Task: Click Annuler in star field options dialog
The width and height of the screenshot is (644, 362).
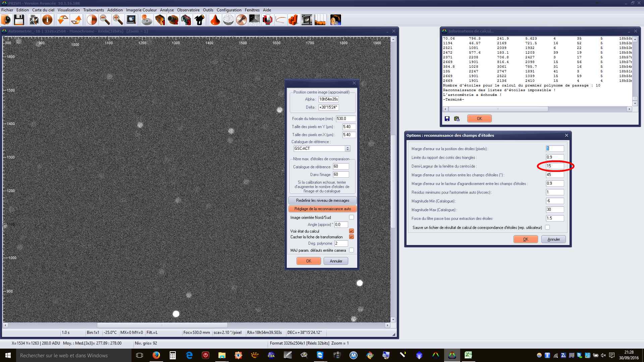Action: pyautogui.click(x=553, y=239)
